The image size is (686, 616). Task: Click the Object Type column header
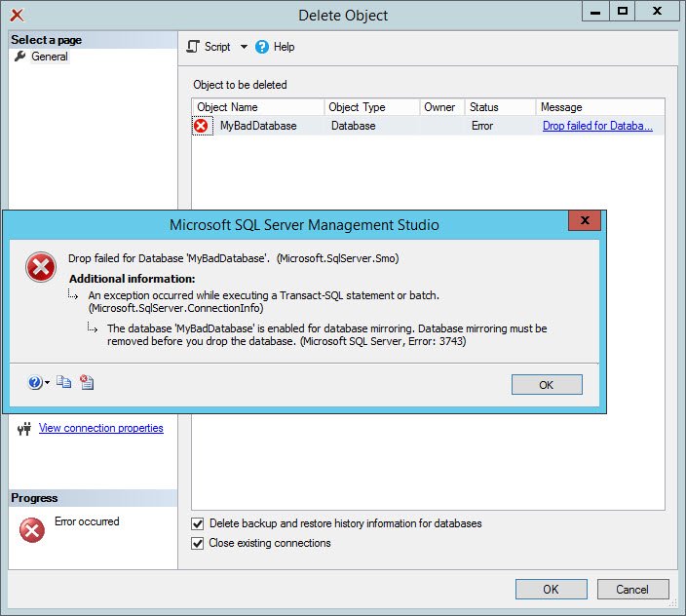point(372,107)
